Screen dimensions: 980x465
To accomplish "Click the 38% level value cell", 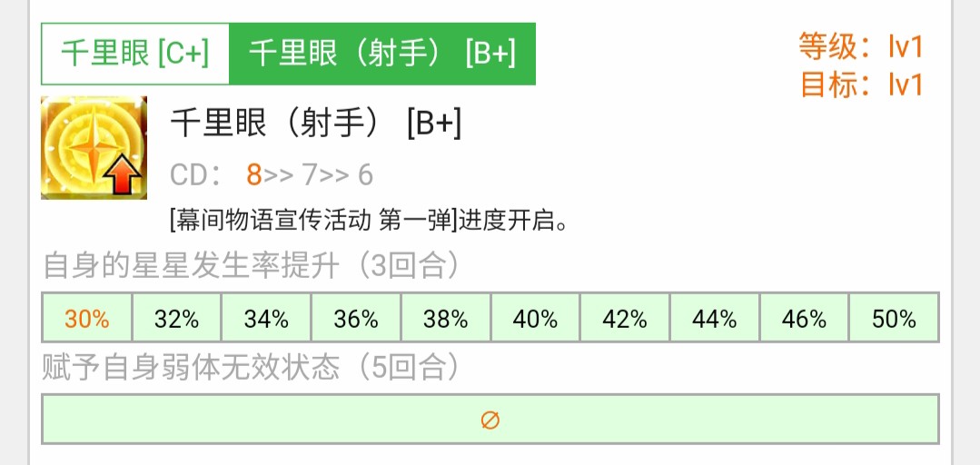I will tap(445, 319).
